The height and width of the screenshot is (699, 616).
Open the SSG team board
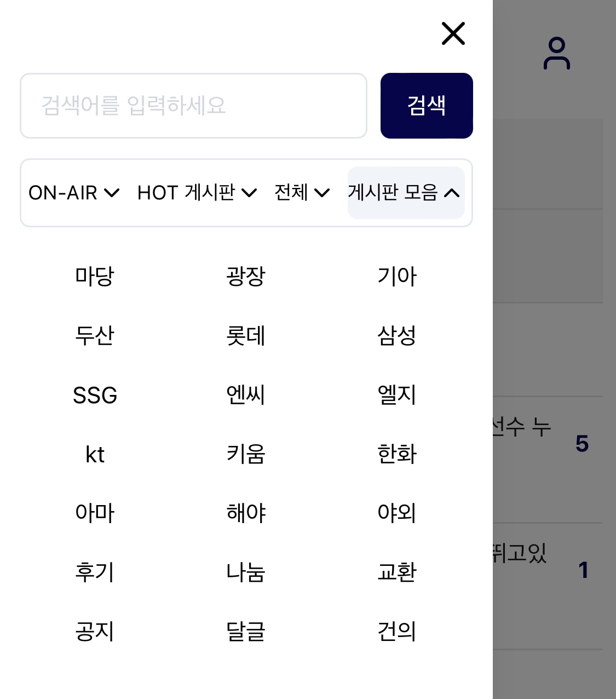point(95,395)
